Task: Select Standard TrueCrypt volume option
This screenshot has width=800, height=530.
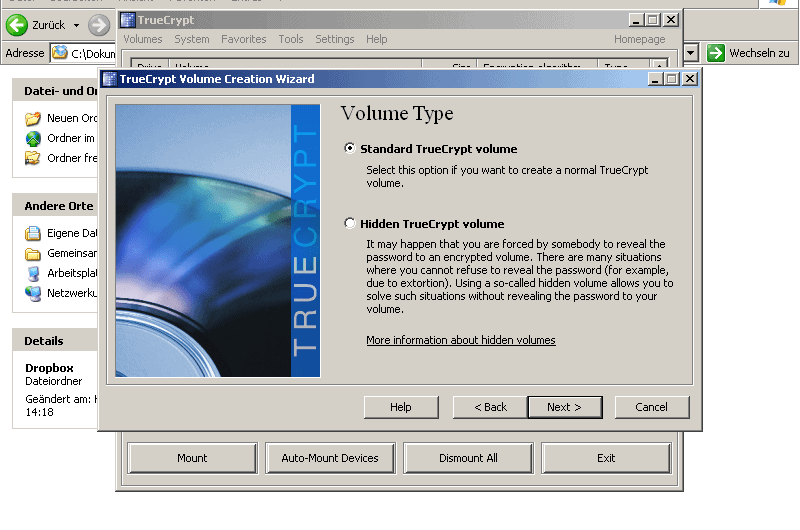Action: (350, 149)
